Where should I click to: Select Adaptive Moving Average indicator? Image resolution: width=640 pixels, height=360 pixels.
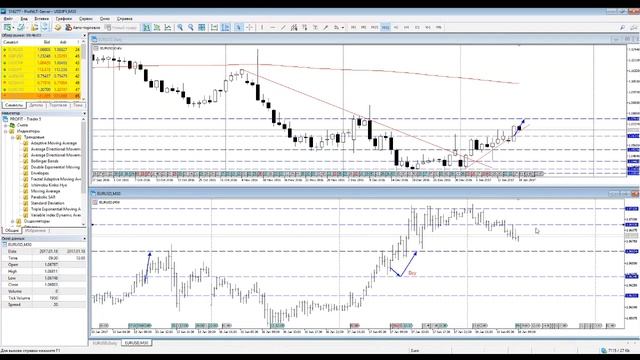tap(53, 143)
